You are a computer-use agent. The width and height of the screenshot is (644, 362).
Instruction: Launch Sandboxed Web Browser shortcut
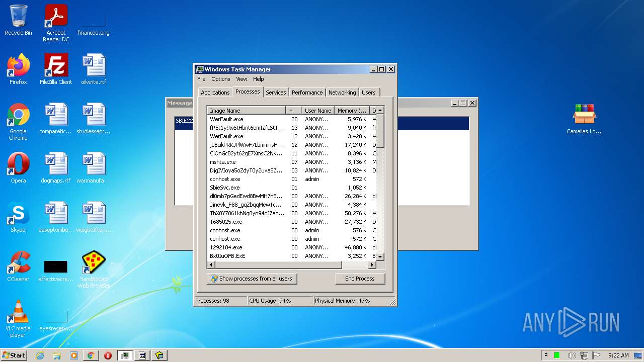94,269
